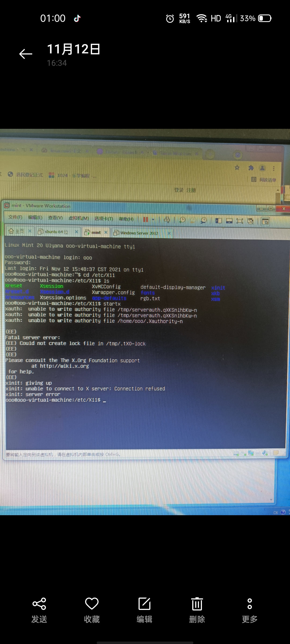Tap the 发送 share icon
The height and width of the screenshot is (644, 290).
coord(39,604)
